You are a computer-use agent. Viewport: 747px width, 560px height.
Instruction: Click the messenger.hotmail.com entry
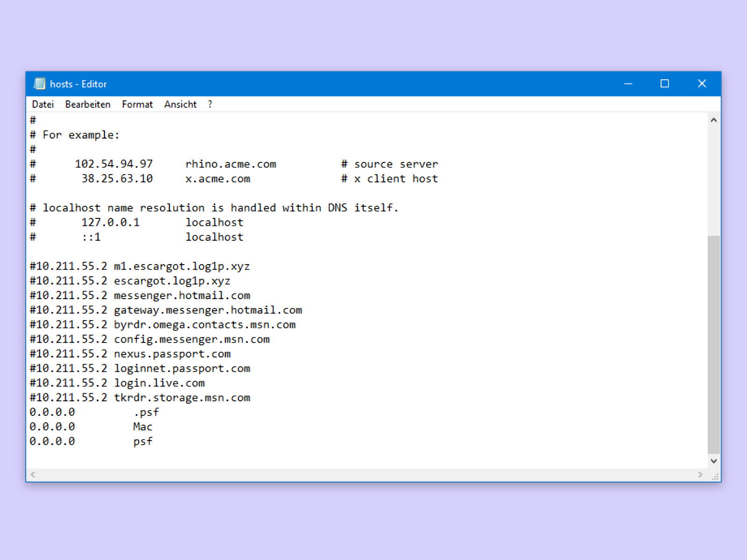[182, 295]
